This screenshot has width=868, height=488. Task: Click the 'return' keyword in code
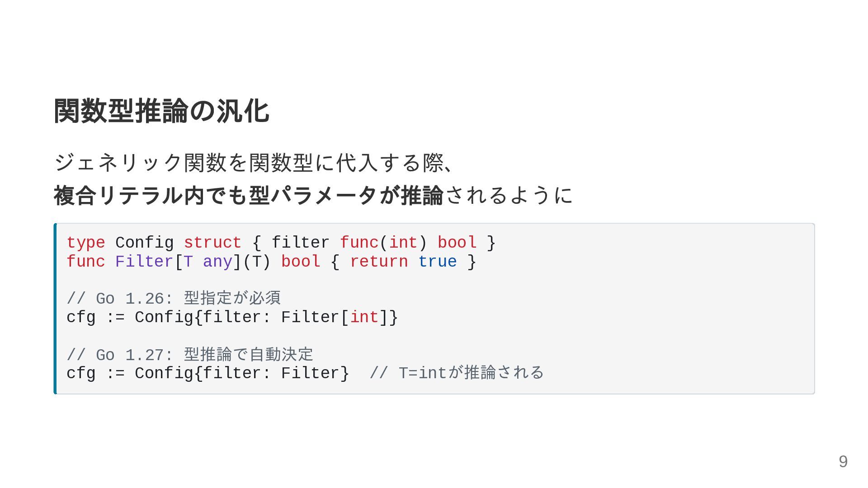(379, 262)
